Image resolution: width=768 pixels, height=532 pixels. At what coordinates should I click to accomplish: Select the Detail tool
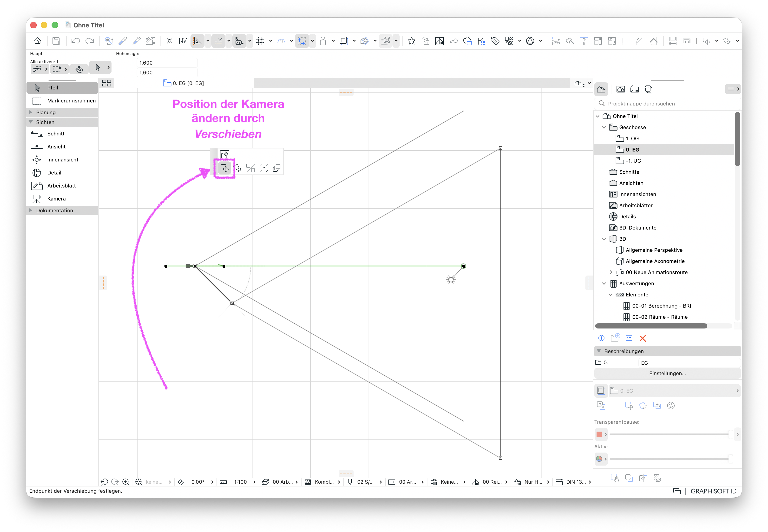(62, 173)
